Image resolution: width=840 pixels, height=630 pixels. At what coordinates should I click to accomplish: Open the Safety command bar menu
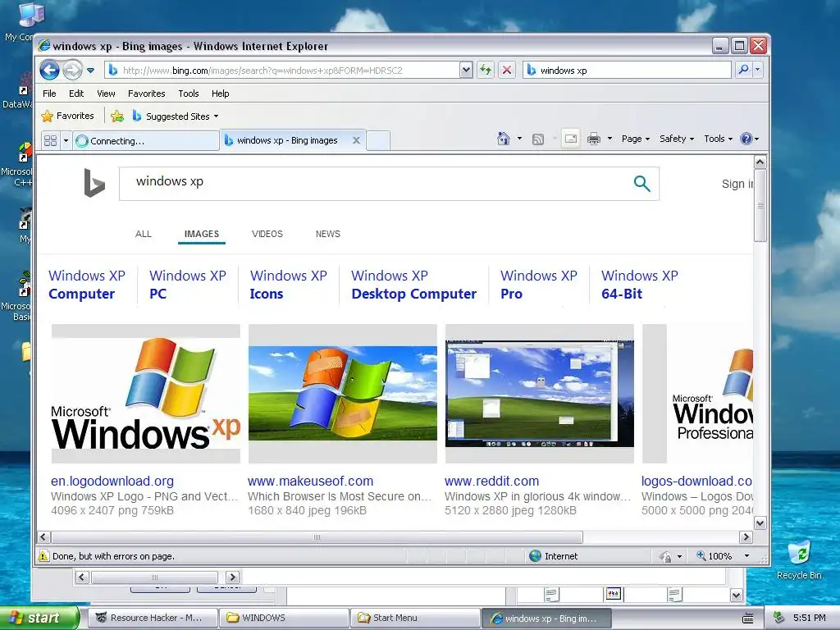pos(677,139)
